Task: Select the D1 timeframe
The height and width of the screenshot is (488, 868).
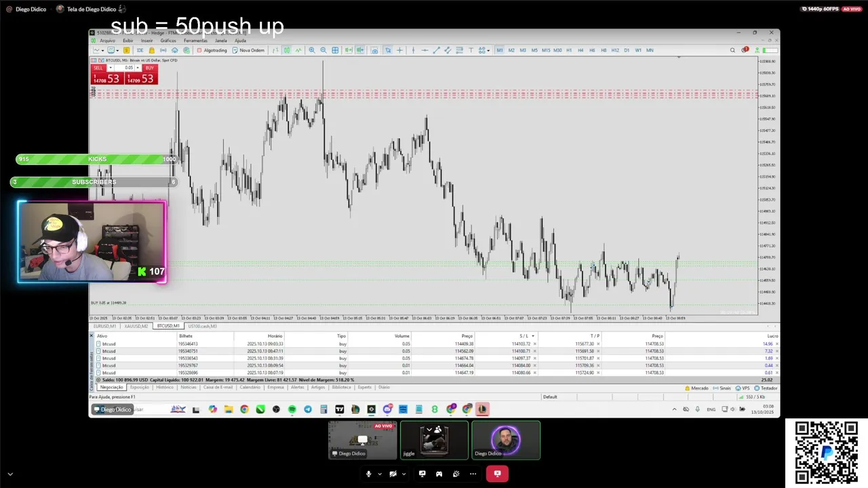Action: click(627, 50)
